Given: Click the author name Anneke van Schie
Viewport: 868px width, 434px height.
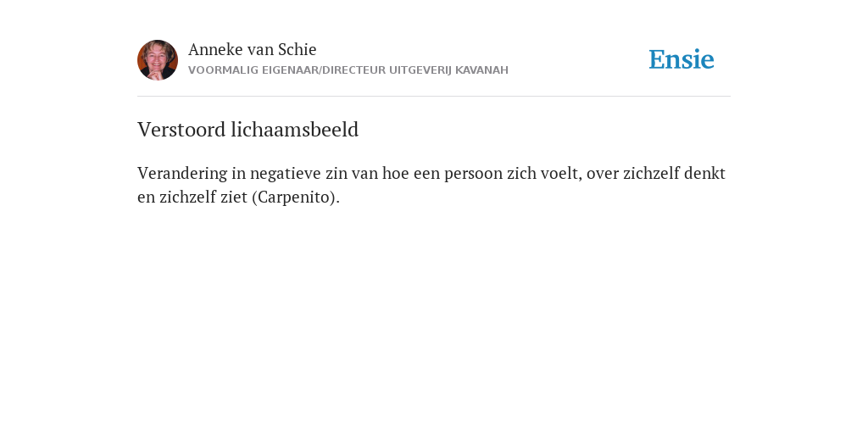Looking at the screenshot, I should click(252, 50).
